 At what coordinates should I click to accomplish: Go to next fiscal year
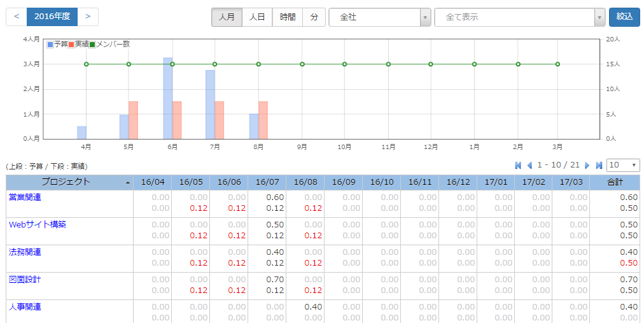[x=88, y=17]
